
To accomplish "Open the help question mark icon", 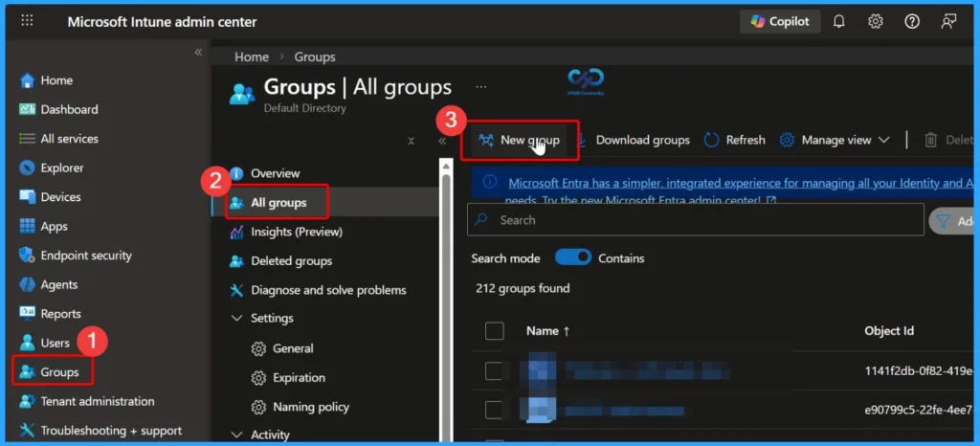I will click(912, 22).
